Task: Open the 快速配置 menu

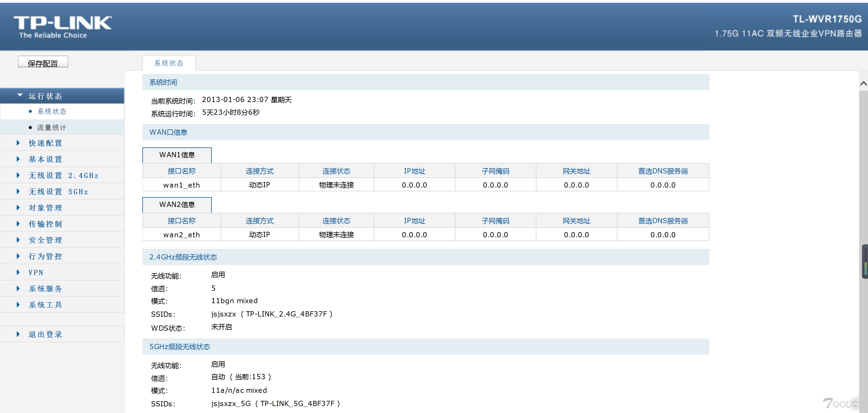Action: click(x=45, y=143)
